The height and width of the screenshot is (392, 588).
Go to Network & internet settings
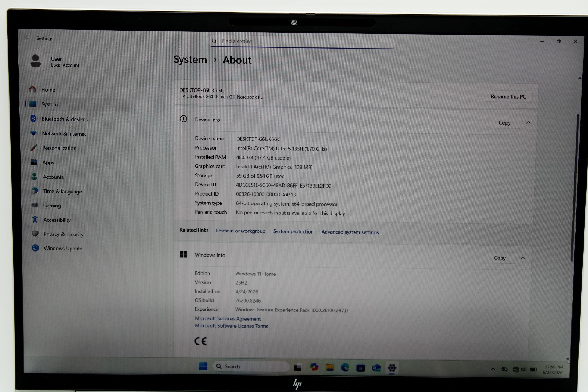tap(64, 134)
